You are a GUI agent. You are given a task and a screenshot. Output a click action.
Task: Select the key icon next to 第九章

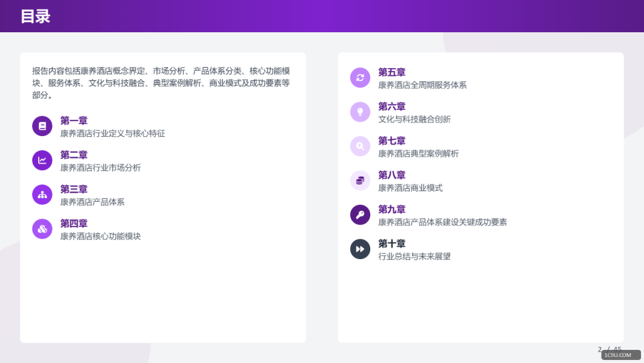pos(360,215)
